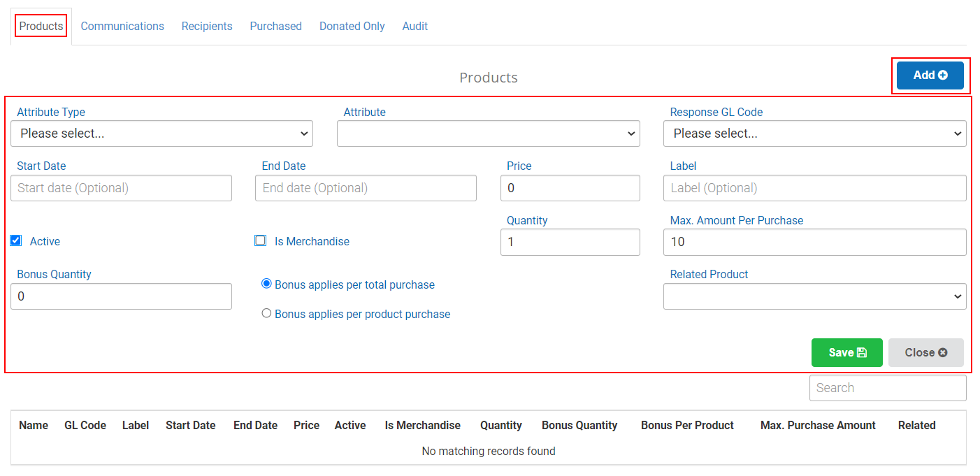Switch to the Audit tab
Viewport: 980px width, 476px height.
(x=415, y=26)
